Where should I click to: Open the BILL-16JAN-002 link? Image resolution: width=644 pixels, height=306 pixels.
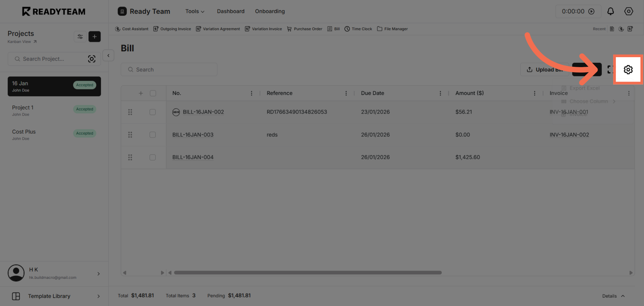tap(203, 112)
